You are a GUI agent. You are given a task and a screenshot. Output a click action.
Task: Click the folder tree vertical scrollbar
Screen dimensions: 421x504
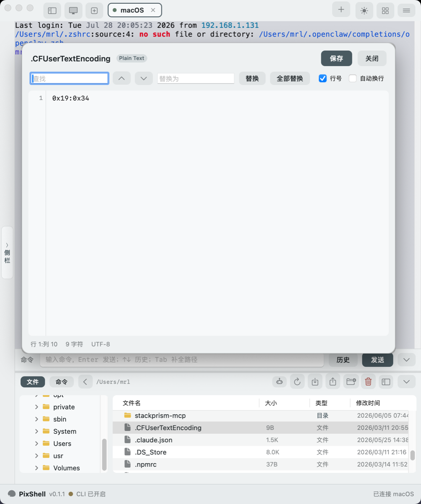point(104,454)
